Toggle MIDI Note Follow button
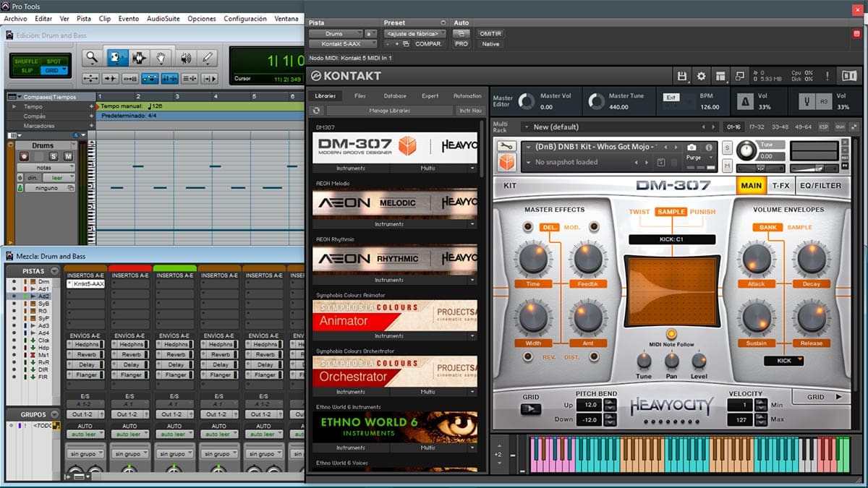This screenshot has width=868, height=488. (x=671, y=333)
